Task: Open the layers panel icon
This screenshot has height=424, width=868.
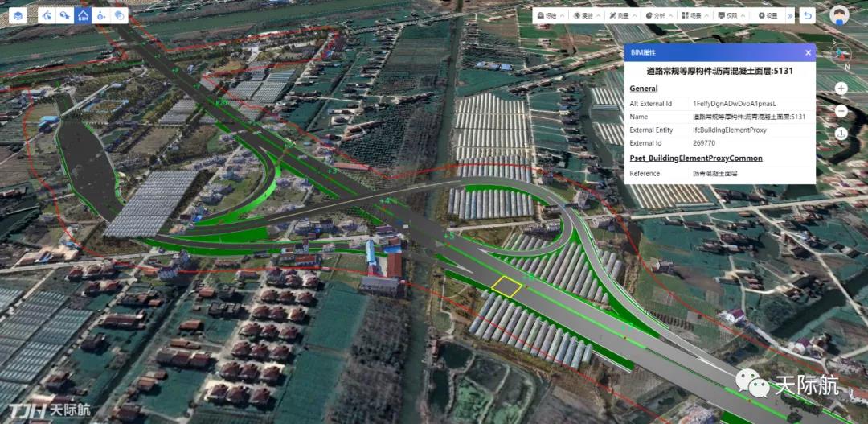Action: (19, 15)
